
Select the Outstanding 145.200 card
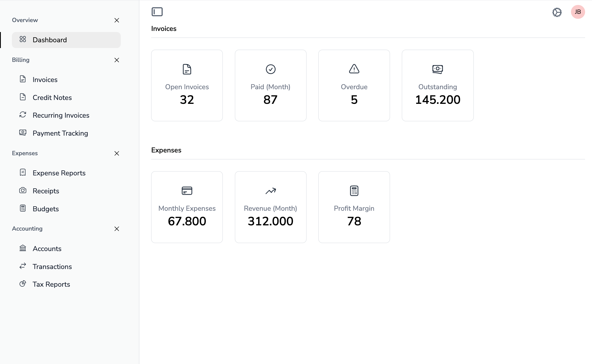(x=437, y=85)
